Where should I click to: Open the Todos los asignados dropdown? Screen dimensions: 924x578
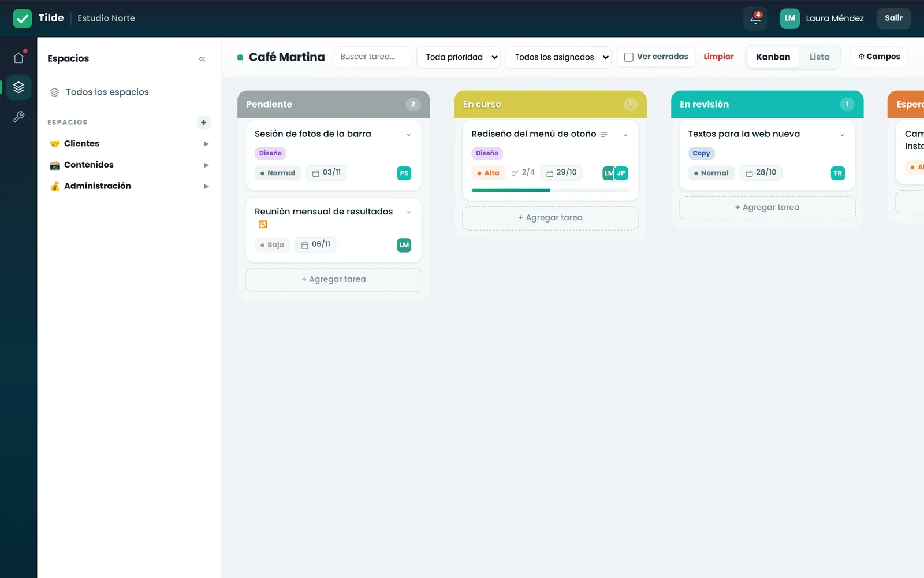pos(558,57)
